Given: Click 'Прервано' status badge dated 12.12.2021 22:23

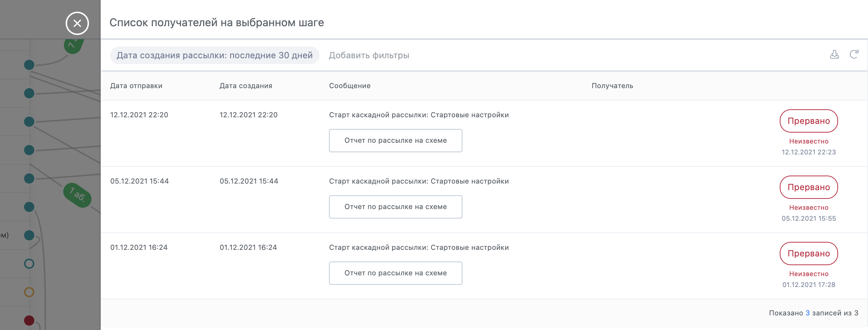Looking at the screenshot, I should [x=809, y=121].
